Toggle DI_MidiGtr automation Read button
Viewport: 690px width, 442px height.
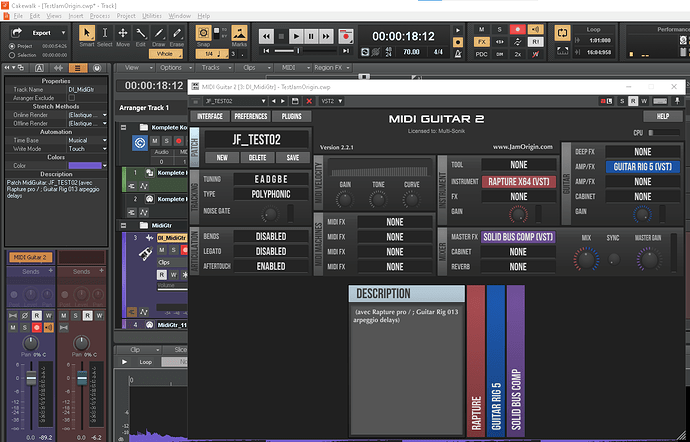[x=162, y=275]
